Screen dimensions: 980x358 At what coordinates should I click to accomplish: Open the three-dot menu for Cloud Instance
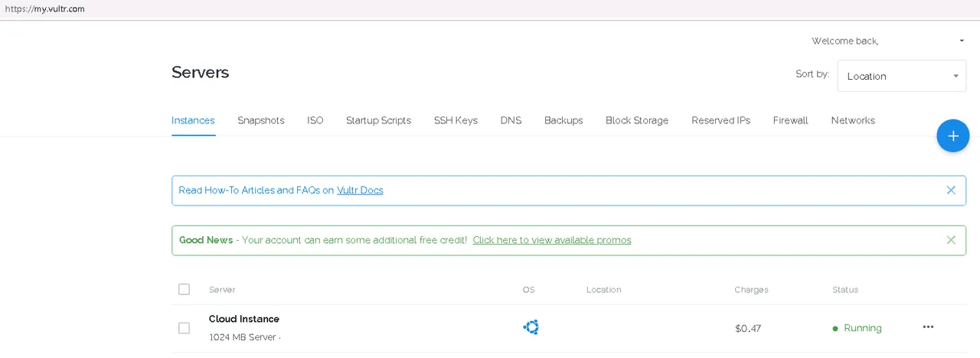coord(928,327)
